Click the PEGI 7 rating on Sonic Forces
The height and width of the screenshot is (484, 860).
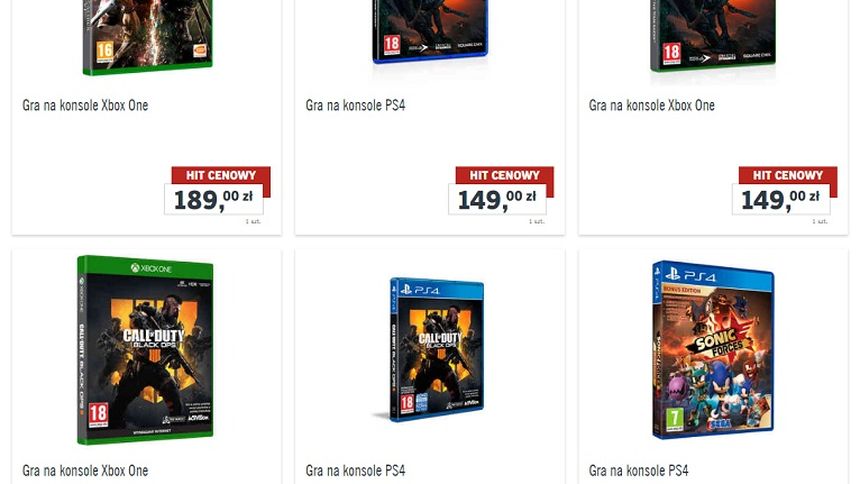[x=674, y=419]
